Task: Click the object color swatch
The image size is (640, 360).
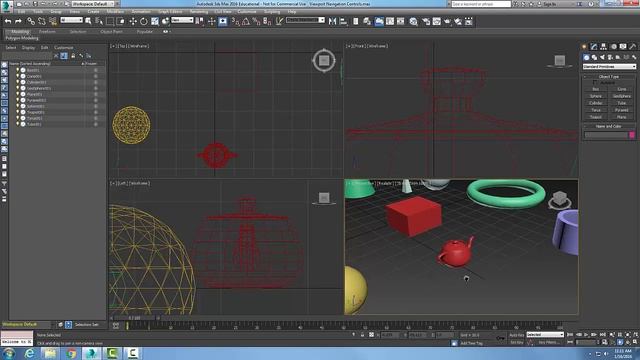Action: [632, 135]
